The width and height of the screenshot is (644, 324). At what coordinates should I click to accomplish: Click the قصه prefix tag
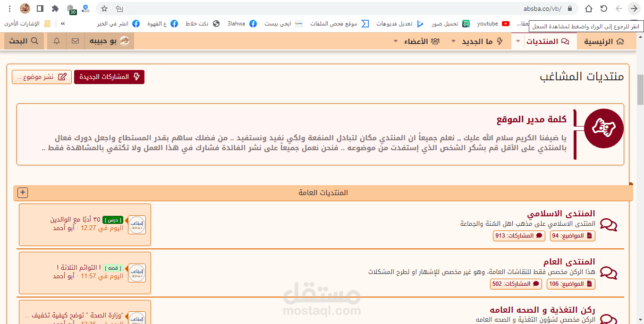(x=113, y=268)
